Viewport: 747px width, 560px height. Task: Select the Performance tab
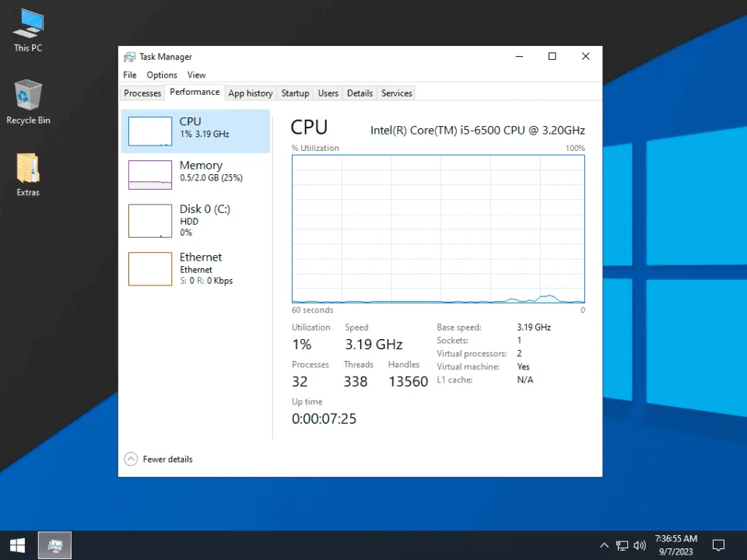click(195, 92)
